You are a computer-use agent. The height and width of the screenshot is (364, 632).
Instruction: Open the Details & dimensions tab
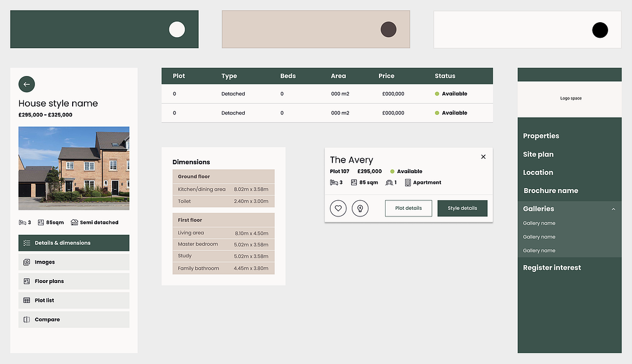point(74,243)
